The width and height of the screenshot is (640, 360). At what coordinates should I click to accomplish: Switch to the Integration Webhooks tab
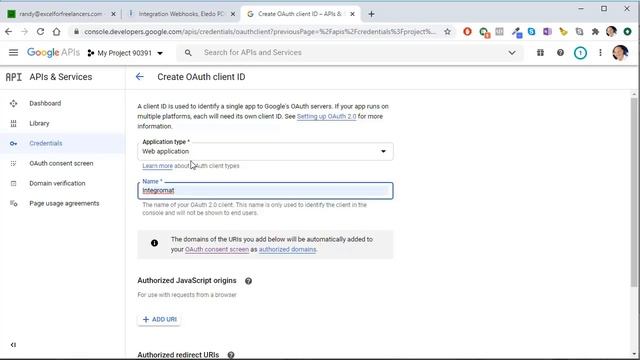(181, 14)
